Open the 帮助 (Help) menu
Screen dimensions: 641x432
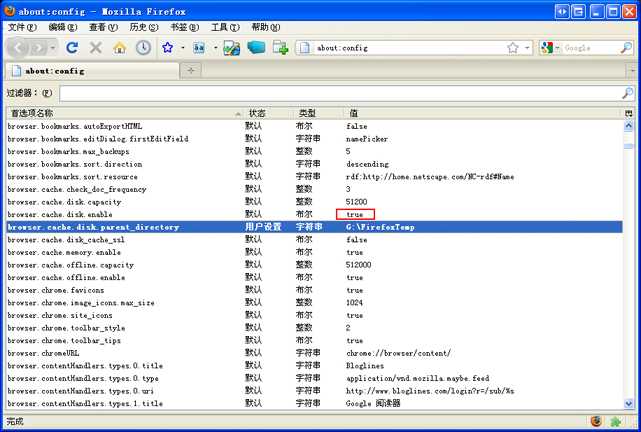[x=266, y=27]
